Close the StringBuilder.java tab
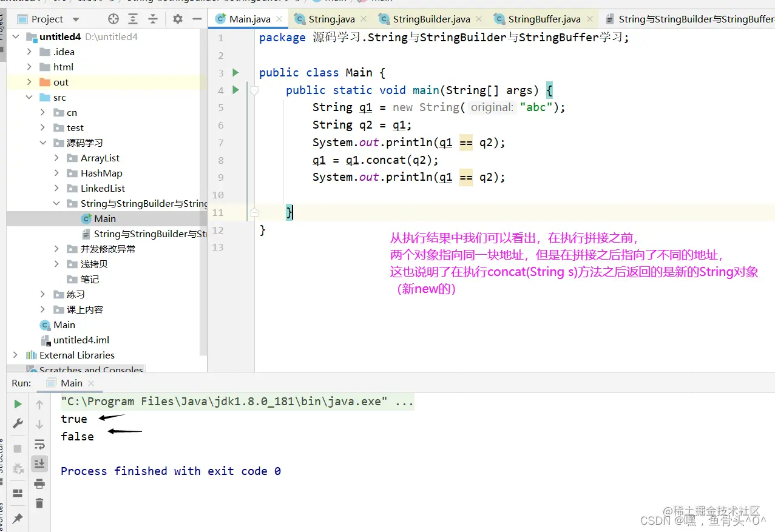The width and height of the screenshot is (775, 532). coord(478,19)
